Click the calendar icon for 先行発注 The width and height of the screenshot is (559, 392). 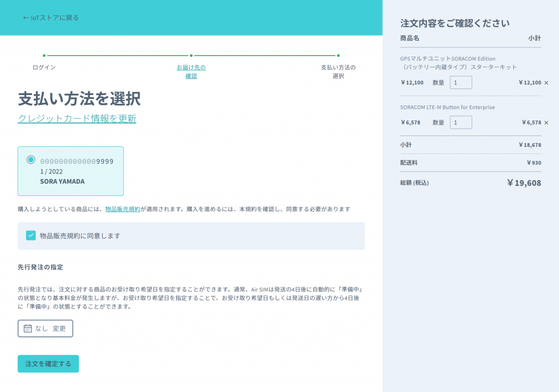[28, 329]
